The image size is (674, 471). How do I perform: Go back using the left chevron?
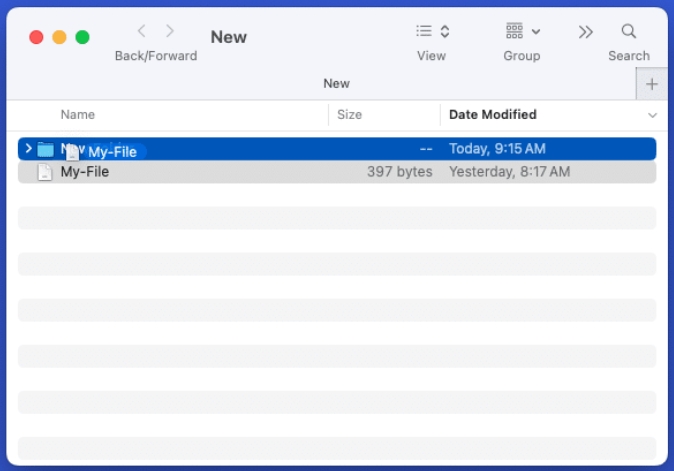[142, 32]
